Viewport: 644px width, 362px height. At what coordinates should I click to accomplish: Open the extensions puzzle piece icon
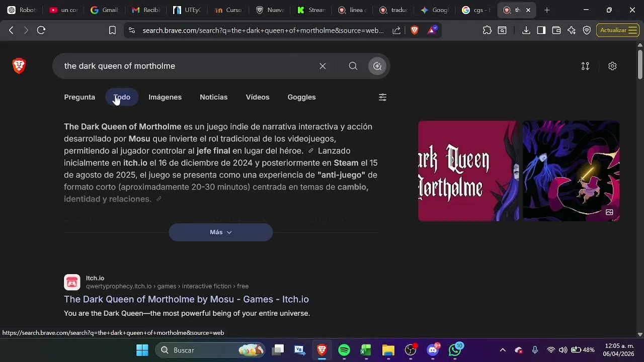coord(487,30)
